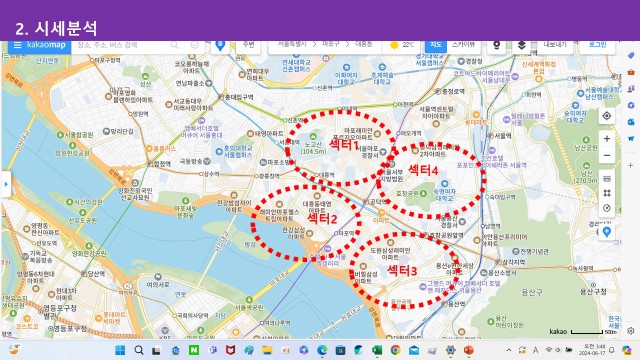Open the kakaomap hamburger menu

tap(18, 45)
